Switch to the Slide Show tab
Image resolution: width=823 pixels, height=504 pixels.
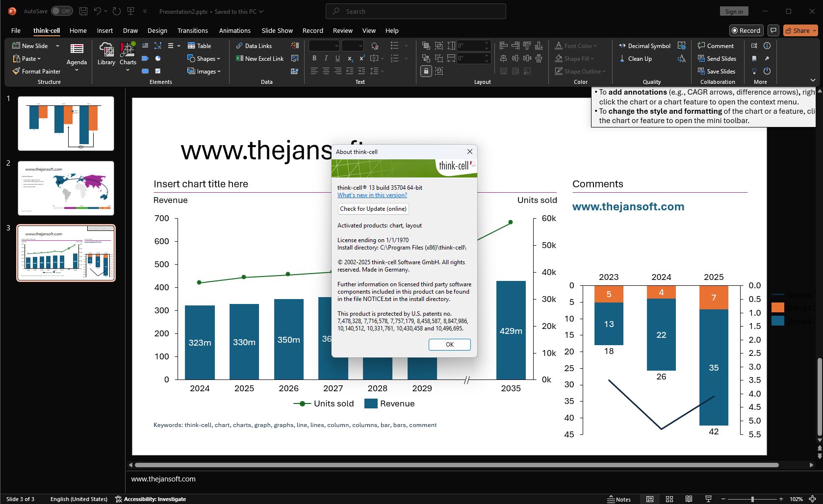(277, 30)
